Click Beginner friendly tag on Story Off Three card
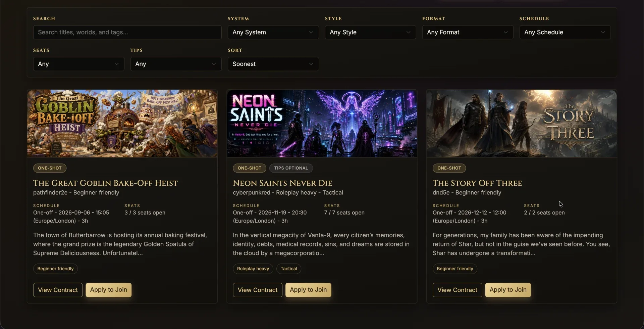The image size is (644, 329). [x=455, y=269]
